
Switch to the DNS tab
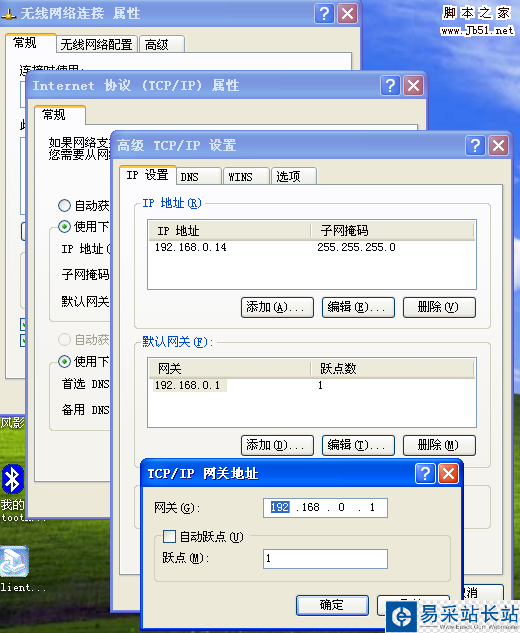pyautogui.click(x=199, y=176)
